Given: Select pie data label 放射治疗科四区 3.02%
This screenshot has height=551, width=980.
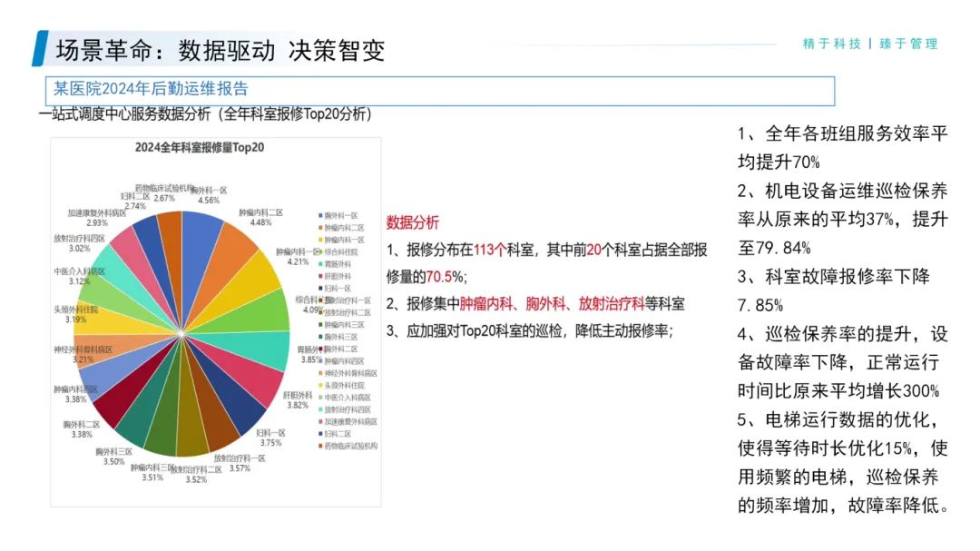Looking at the screenshot, I should 79,243.
